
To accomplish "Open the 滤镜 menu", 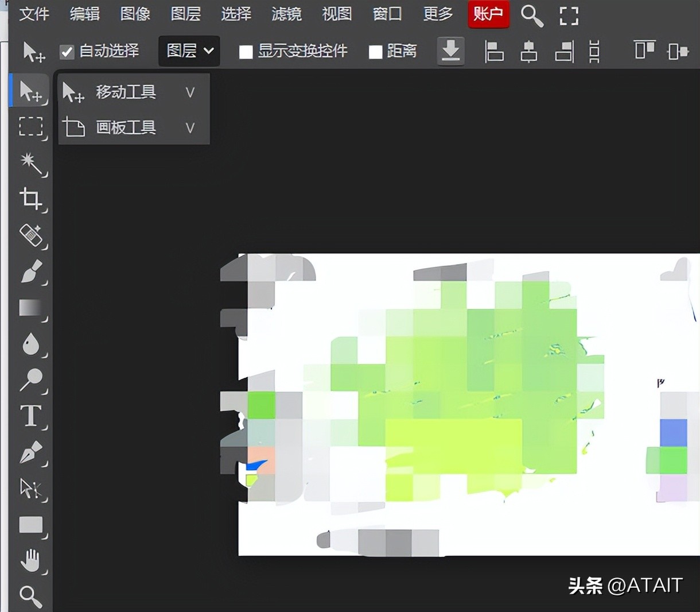I will click(286, 14).
